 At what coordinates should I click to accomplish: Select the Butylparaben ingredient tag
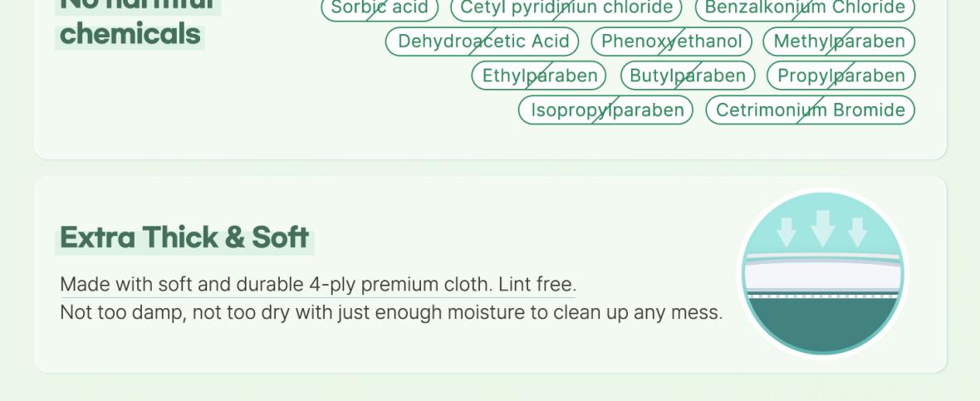point(688,76)
